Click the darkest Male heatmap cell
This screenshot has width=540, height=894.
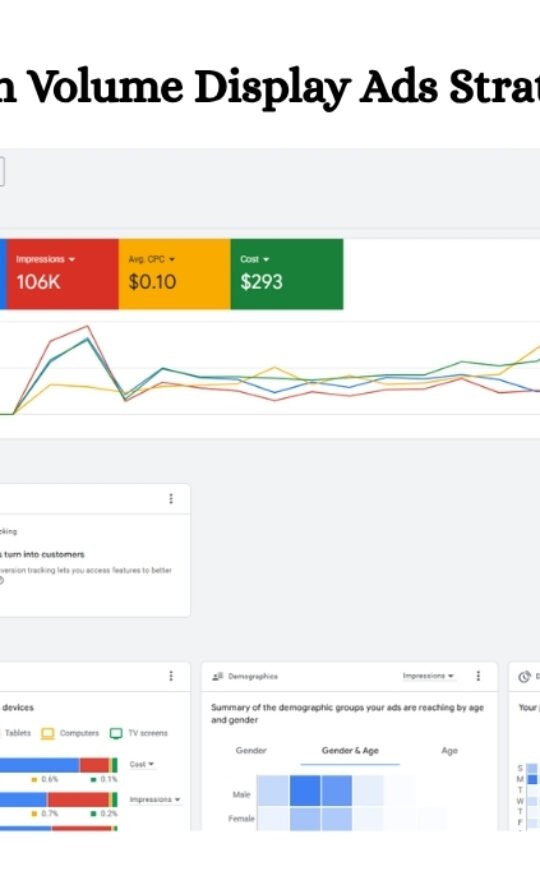305,790
